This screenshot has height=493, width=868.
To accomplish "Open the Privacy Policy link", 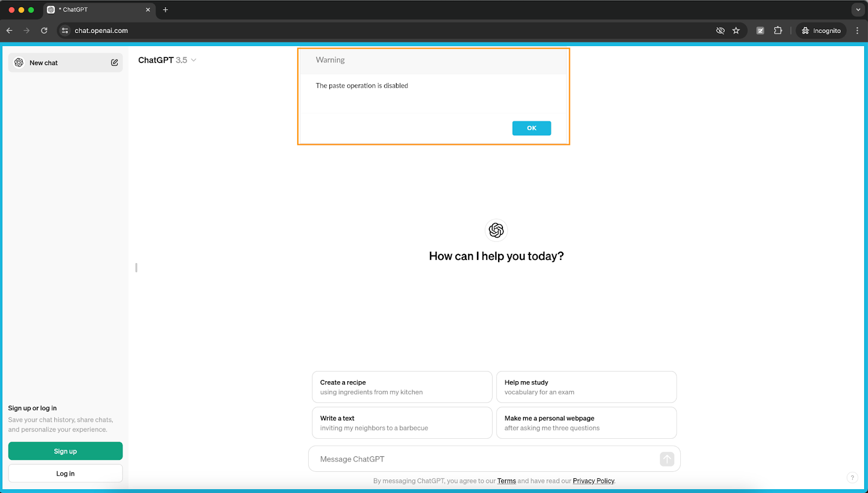I will click(x=593, y=481).
